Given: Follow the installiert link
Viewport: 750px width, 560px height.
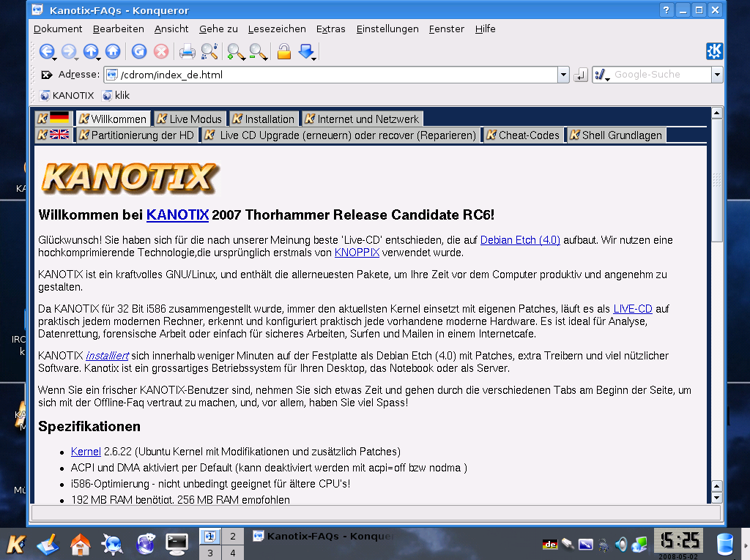Looking at the screenshot, I should [x=107, y=356].
